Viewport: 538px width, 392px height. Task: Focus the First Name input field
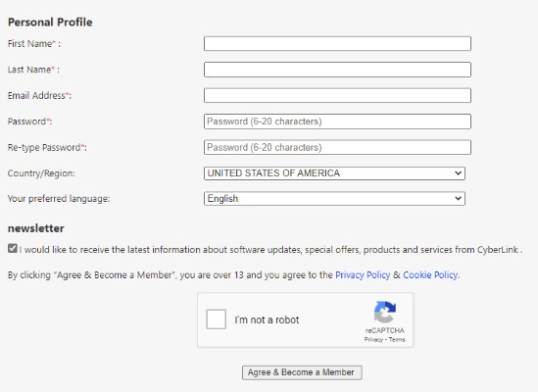pyautogui.click(x=337, y=43)
